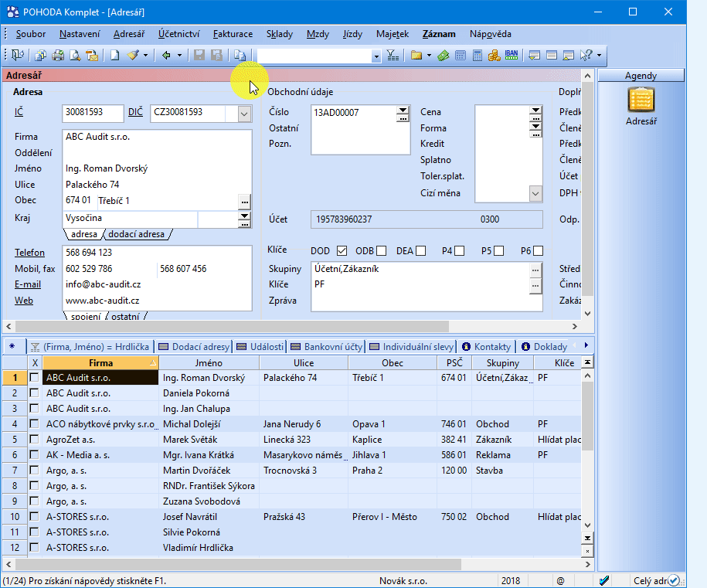The image size is (707, 588).
Task: Open the DIČ field dropdown arrow
Action: (244, 113)
